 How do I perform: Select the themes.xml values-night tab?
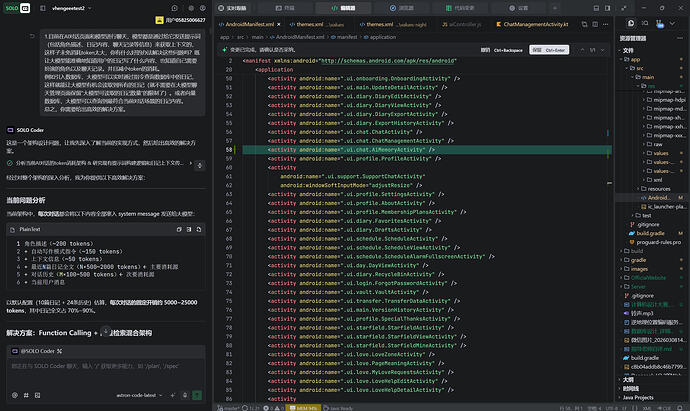[393, 24]
